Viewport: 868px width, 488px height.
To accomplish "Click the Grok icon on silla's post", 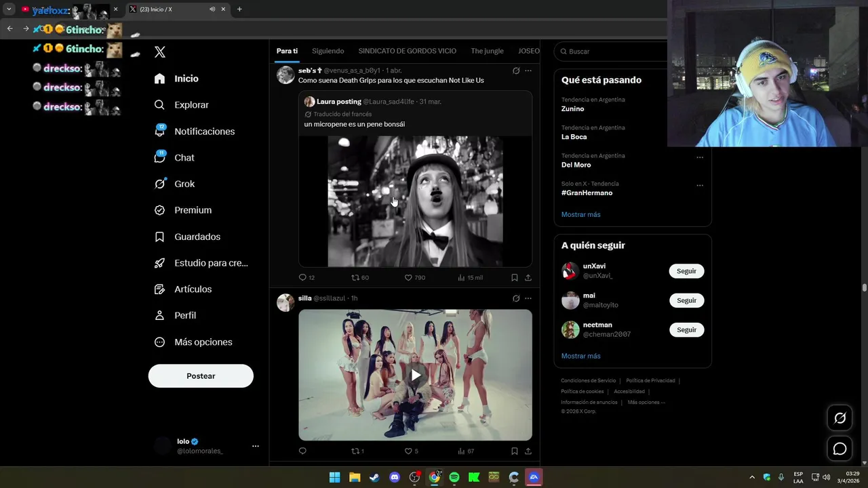I will pos(516,298).
